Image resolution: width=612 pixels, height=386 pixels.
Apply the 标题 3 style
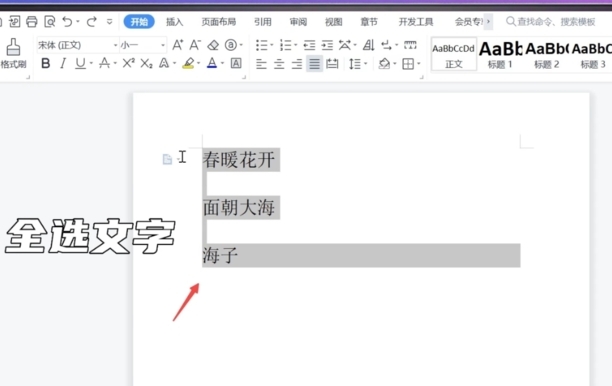coord(592,54)
